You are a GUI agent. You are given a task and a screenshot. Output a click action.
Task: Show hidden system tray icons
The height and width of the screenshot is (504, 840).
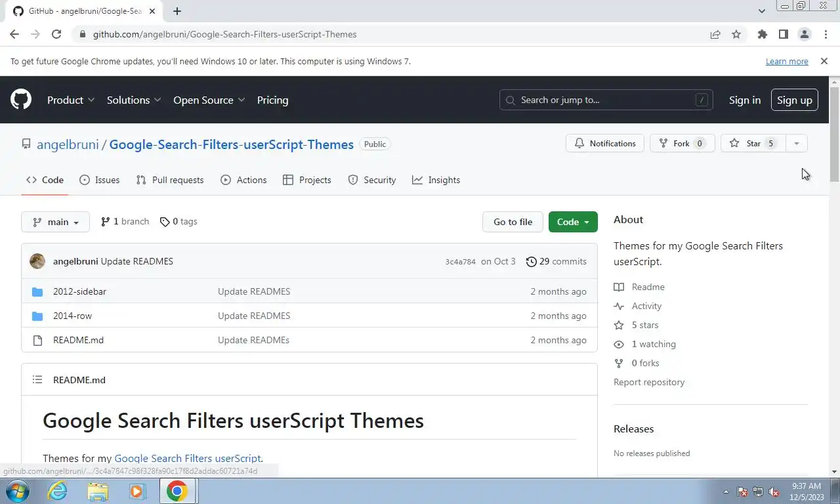pyautogui.click(x=726, y=492)
